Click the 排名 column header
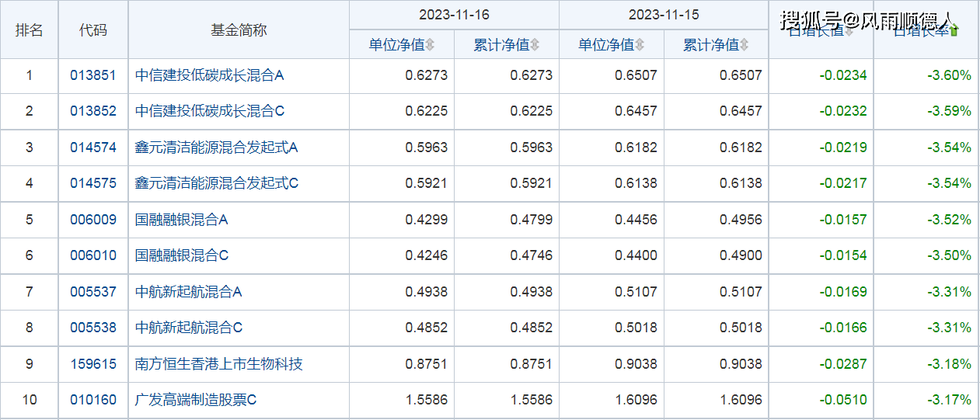 (30, 30)
